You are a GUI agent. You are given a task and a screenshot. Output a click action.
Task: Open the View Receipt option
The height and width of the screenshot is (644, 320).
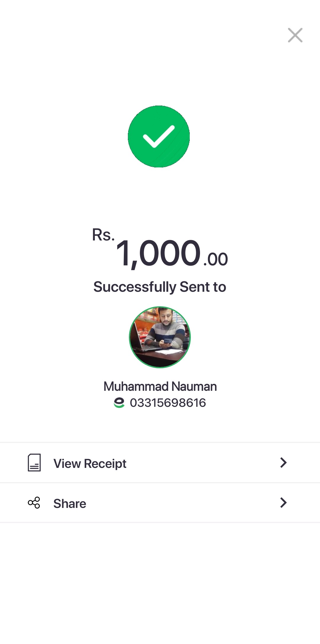pos(90,463)
